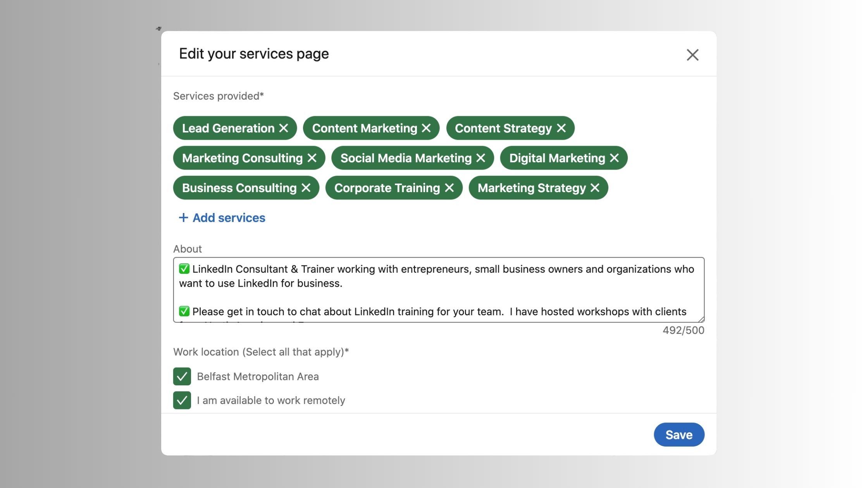
Task: Remove the Lead Generation service tag
Action: (x=284, y=128)
